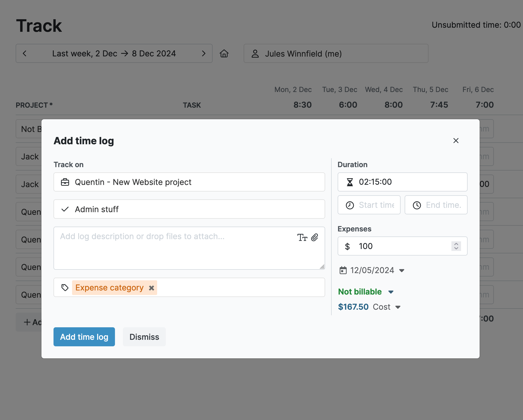Dismiss the Add time log dialog

click(x=144, y=337)
